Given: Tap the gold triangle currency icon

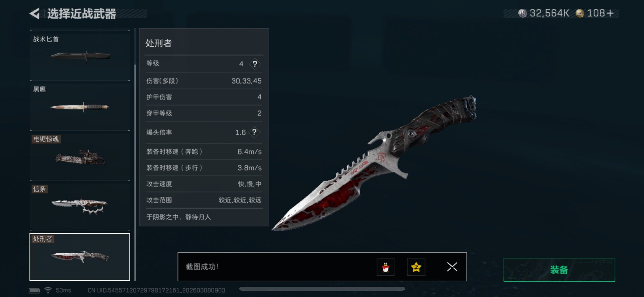Looking at the screenshot, I should tap(580, 13).
